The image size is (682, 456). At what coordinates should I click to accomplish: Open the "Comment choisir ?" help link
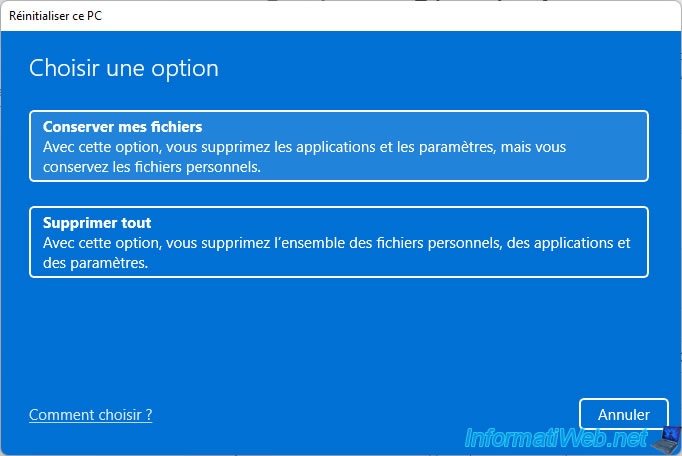(91, 414)
